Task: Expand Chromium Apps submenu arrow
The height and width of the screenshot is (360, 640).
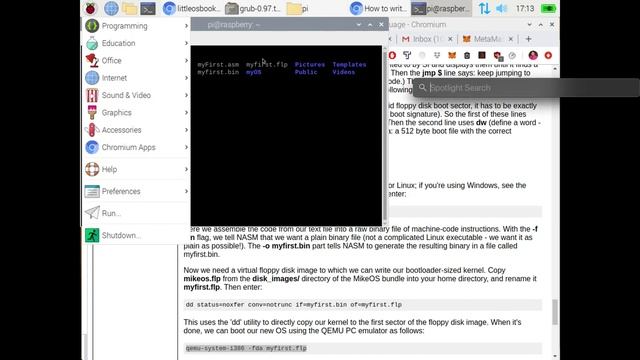Action: pos(186,147)
